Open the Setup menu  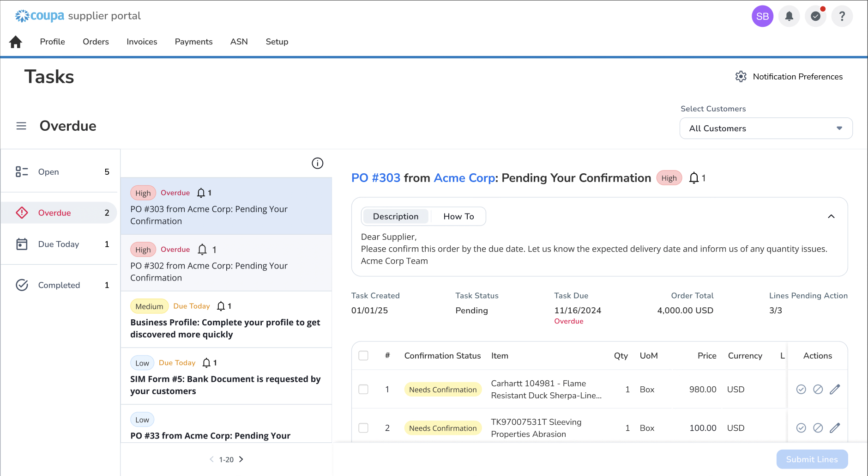coord(277,42)
